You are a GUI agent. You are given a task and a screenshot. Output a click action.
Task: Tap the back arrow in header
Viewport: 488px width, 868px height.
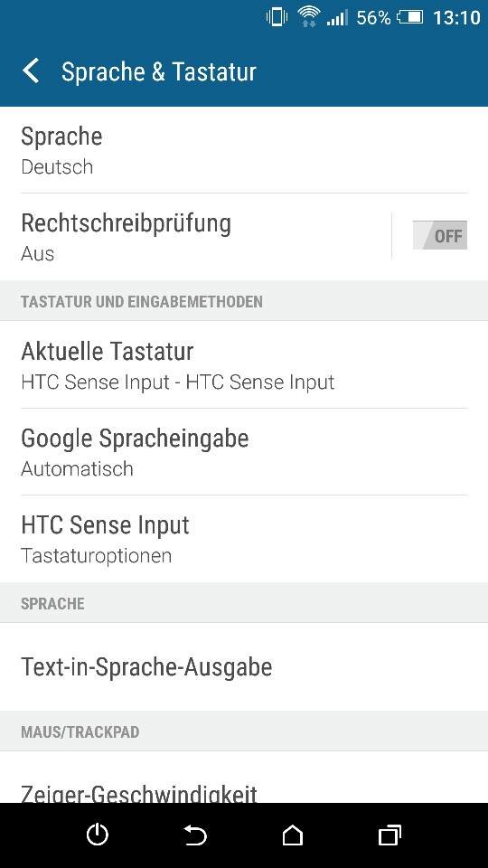pos(31,71)
